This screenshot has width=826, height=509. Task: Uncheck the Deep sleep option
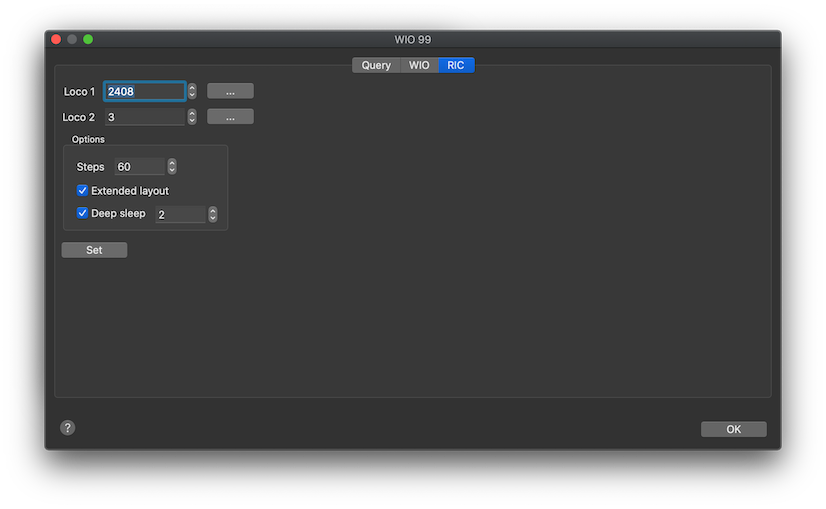[83, 214]
